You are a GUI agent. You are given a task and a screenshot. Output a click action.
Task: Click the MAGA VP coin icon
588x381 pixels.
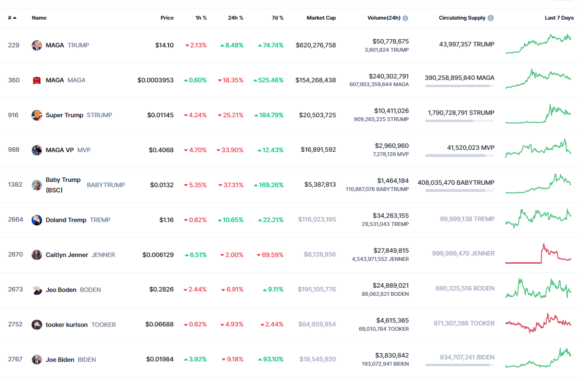point(37,150)
